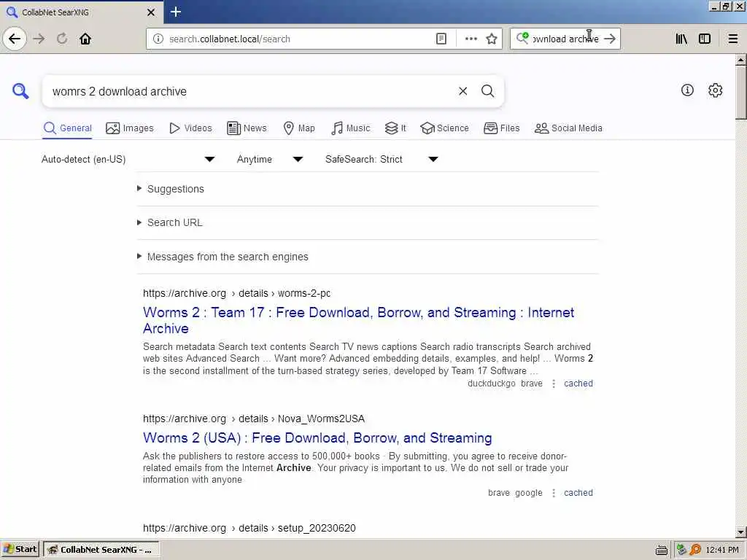Click the SearXNG logo magnifier
This screenshot has height=560, width=747.
tap(20, 90)
